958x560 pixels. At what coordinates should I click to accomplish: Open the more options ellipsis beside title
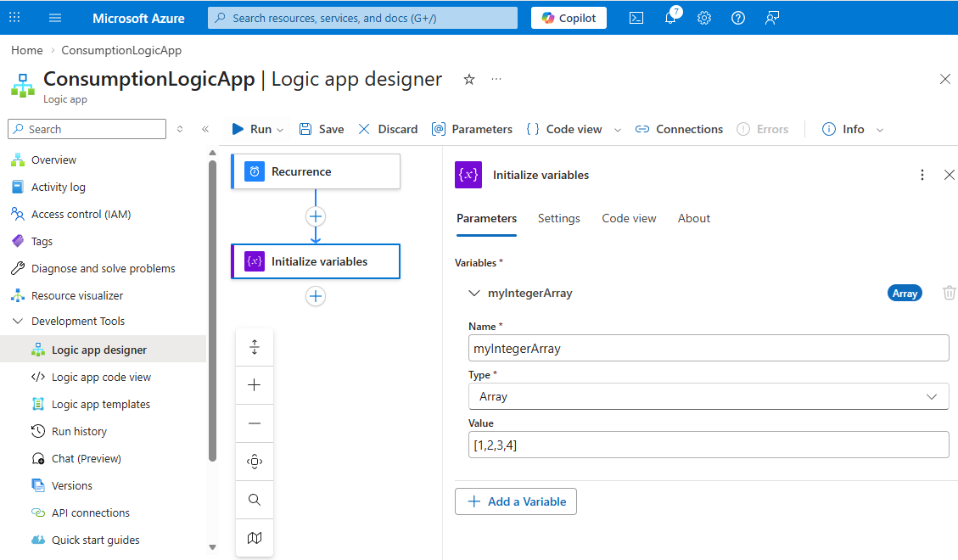[496, 79]
